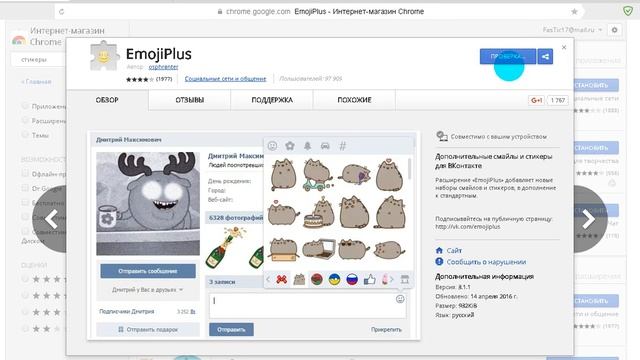Pick the Ukrainian flag sticker pack
This screenshot has height=360, width=640.
coord(334,280)
